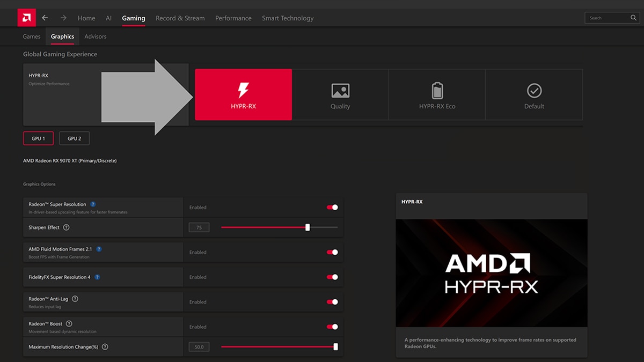Click the AMD logo icon

point(26,18)
